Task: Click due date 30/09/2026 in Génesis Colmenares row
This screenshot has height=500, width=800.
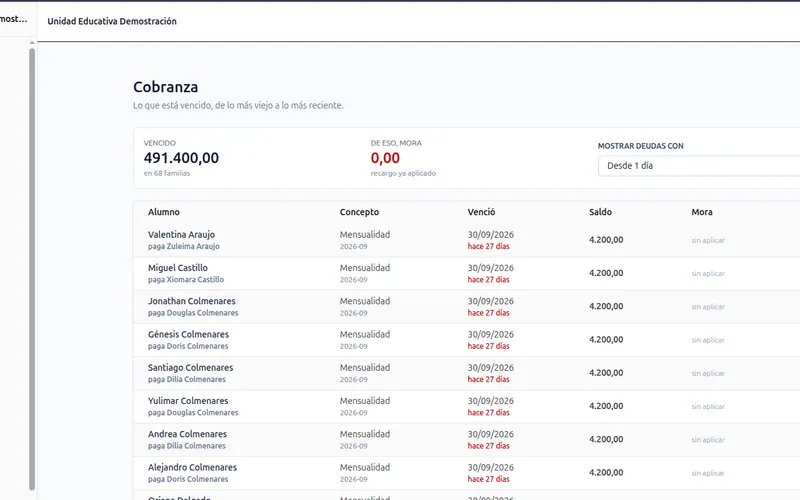Action: (490, 334)
